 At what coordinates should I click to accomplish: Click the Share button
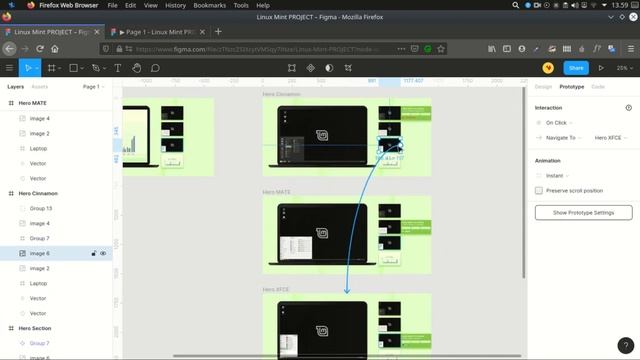coord(576,68)
